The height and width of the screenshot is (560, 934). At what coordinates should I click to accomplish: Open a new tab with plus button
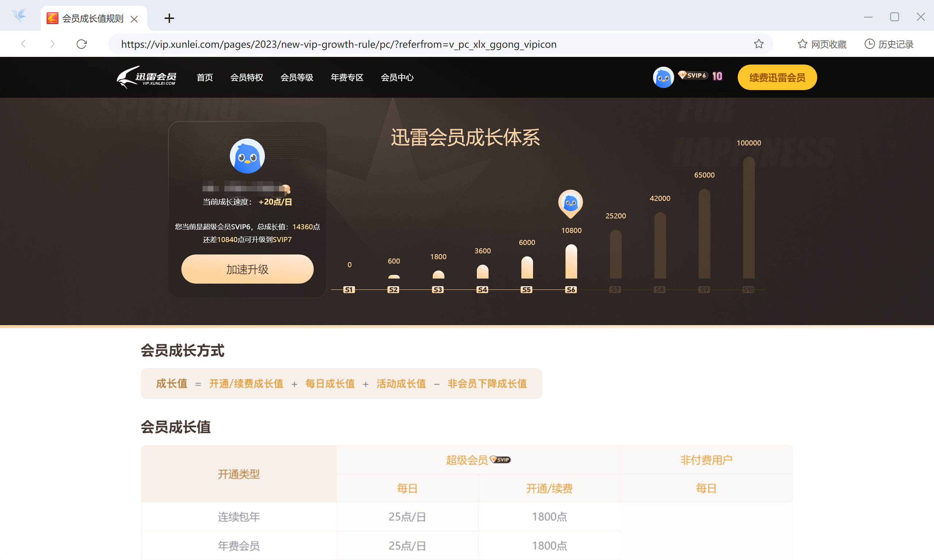click(169, 18)
